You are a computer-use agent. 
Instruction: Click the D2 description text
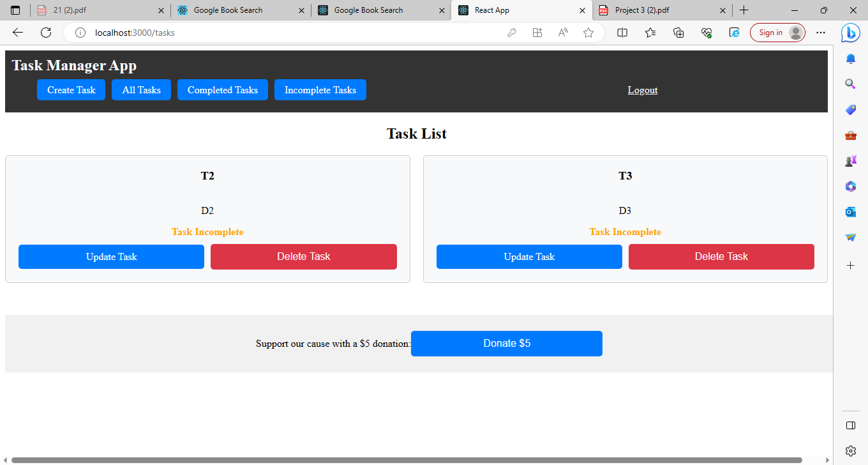(x=207, y=211)
